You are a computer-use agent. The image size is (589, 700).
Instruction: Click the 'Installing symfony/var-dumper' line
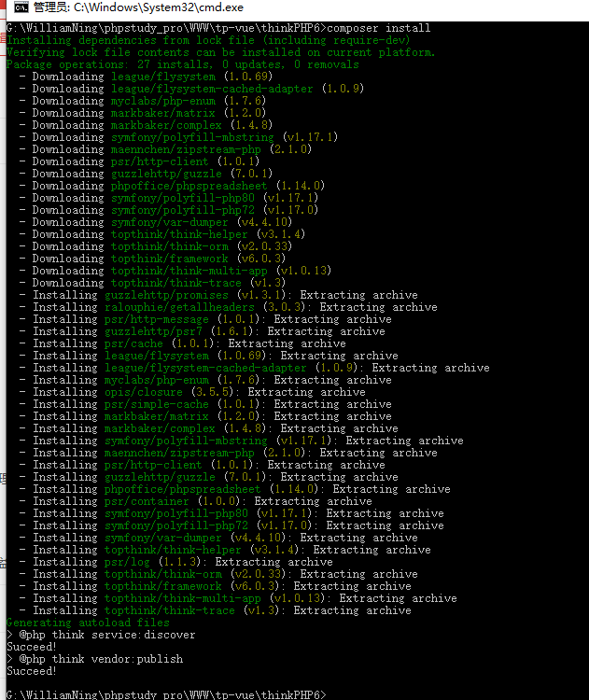pyautogui.click(x=218, y=537)
